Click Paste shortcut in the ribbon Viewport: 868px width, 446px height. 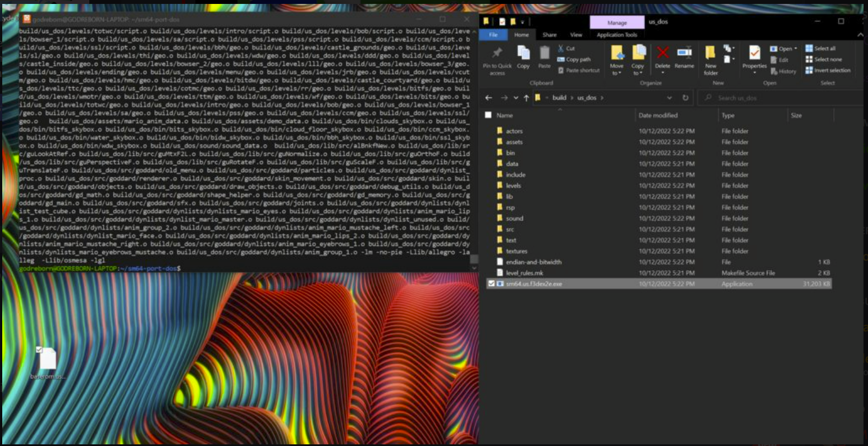(x=579, y=70)
